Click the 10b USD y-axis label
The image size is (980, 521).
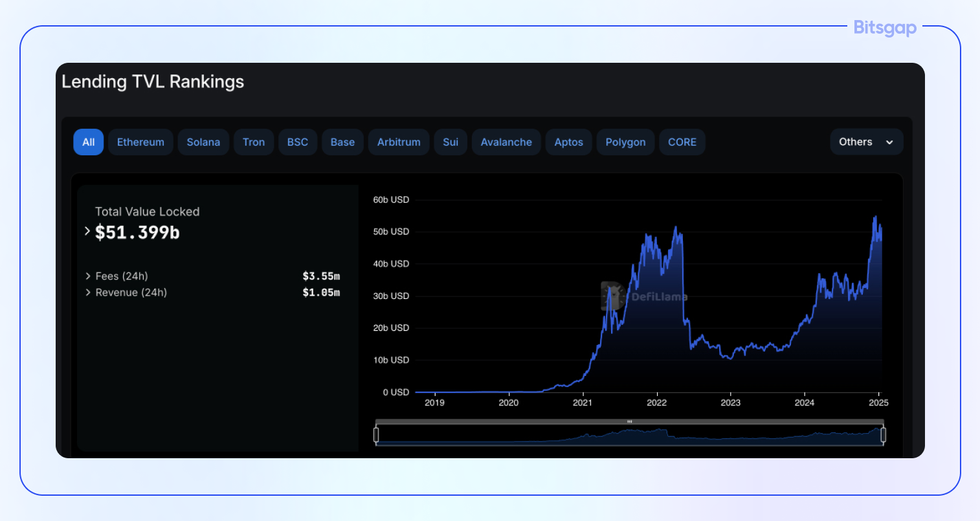point(391,360)
